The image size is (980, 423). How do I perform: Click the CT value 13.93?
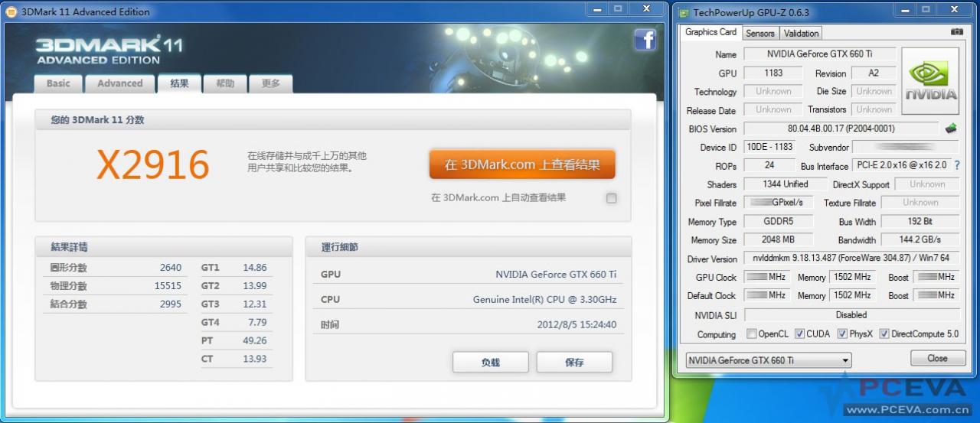click(254, 360)
